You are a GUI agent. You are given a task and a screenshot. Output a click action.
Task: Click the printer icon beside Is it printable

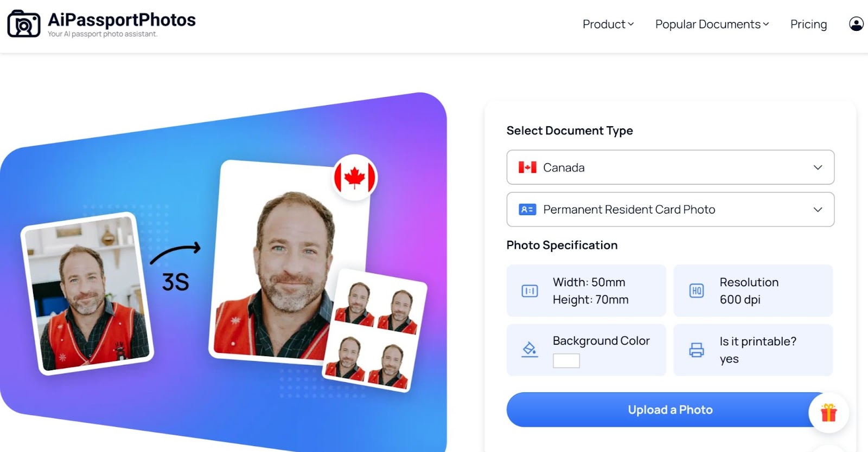coord(697,350)
